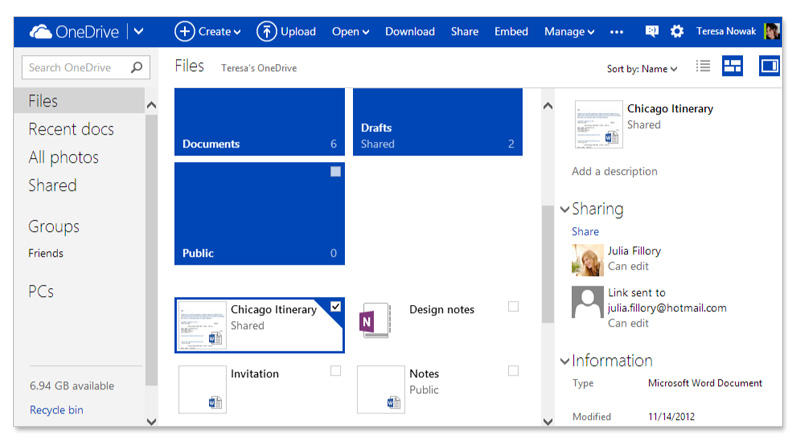This screenshot has height=440, width=799.
Task: Click the 6.94 GB available storage text
Action: point(72,386)
